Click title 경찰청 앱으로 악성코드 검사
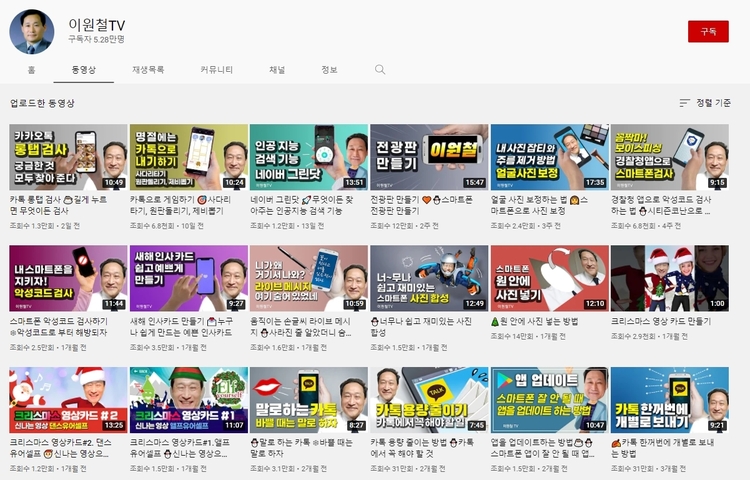Image resolution: width=750 pixels, height=480 pixels. (661, 205)
